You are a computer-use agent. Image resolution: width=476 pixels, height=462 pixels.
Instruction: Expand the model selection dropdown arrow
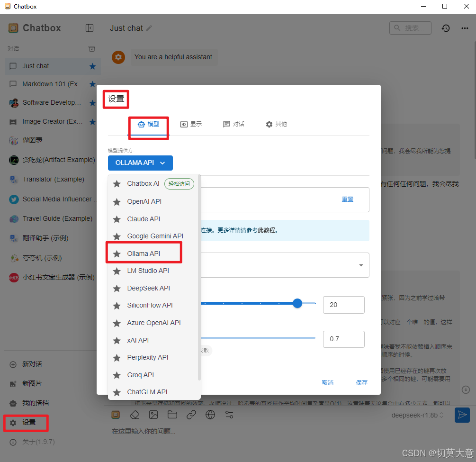(361, 265)
